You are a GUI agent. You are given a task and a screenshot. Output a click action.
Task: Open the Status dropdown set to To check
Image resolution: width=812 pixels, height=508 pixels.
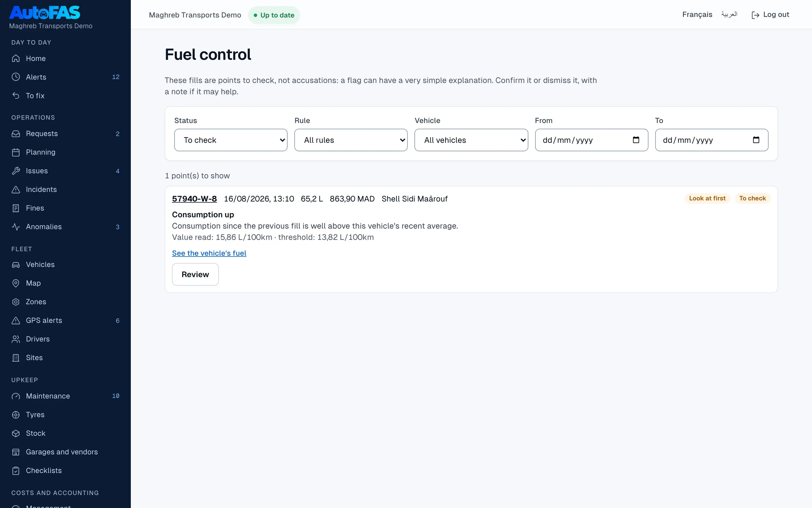click(231, 140)
